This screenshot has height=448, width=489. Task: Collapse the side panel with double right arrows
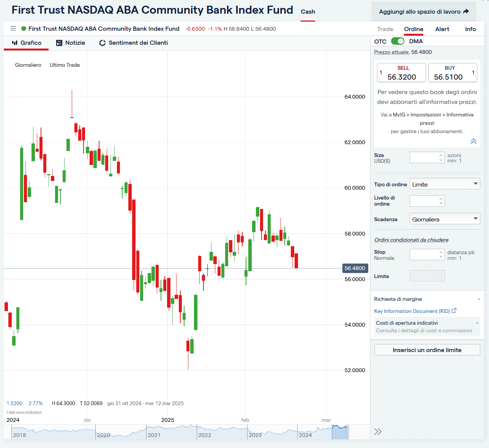[x=378, y=432]
